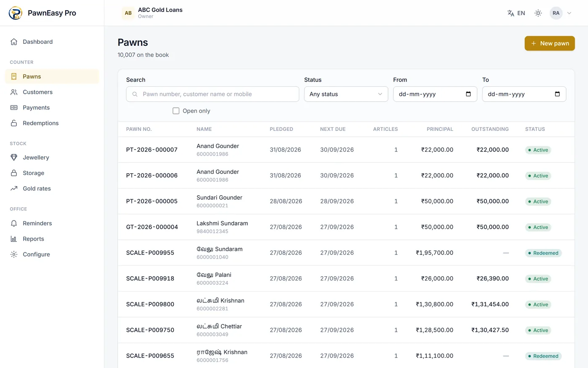Click outstanding ₹1,30,427.50 cell
The image size is (588, 368).
coord(490,330)
